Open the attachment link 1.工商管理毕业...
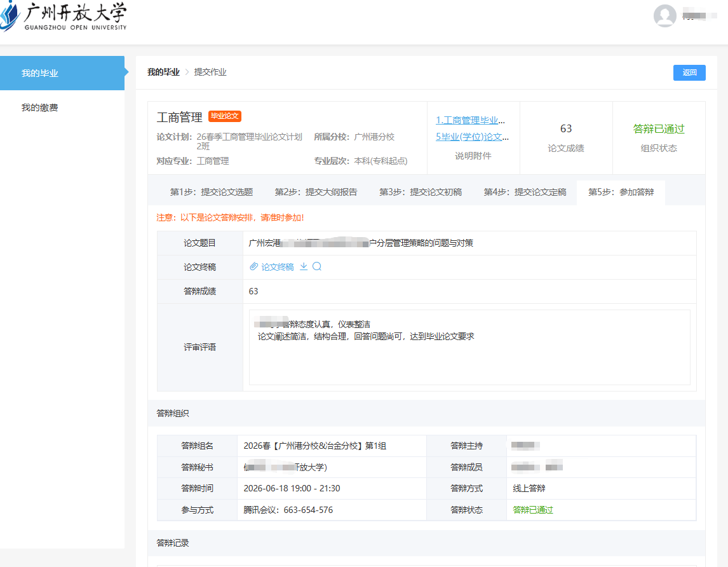The height and width of the screenshot is (567, 728). point(470,120)
